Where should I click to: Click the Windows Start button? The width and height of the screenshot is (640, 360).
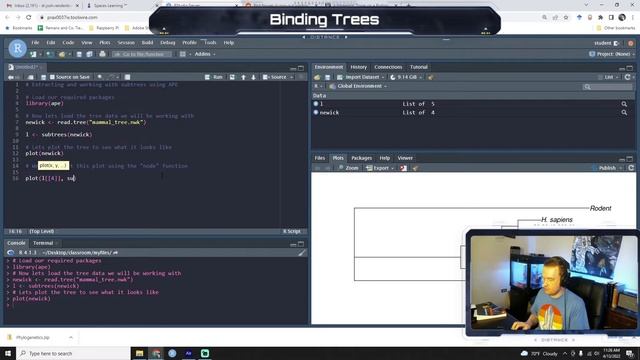(8, 353)
